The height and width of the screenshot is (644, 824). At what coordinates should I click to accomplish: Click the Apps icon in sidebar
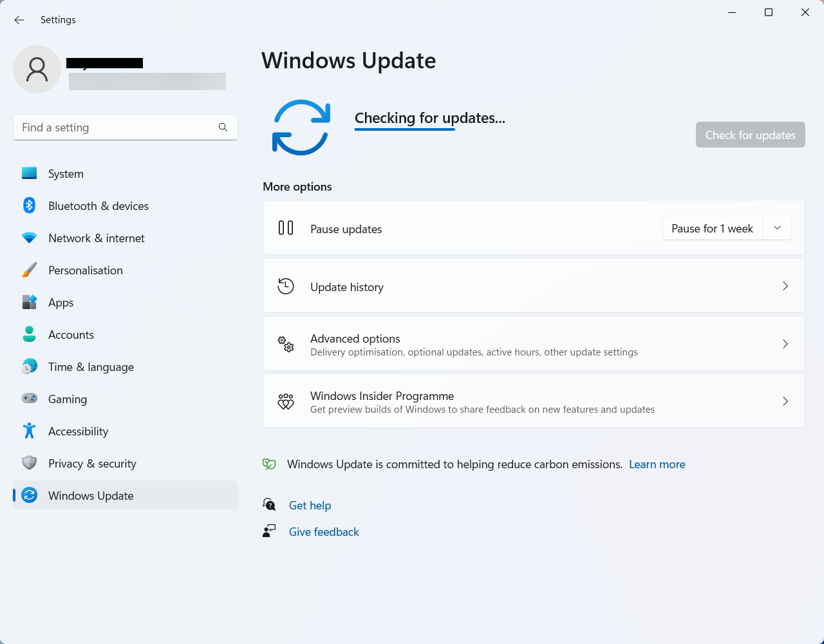pyautogui.click(x=29, y=302)
